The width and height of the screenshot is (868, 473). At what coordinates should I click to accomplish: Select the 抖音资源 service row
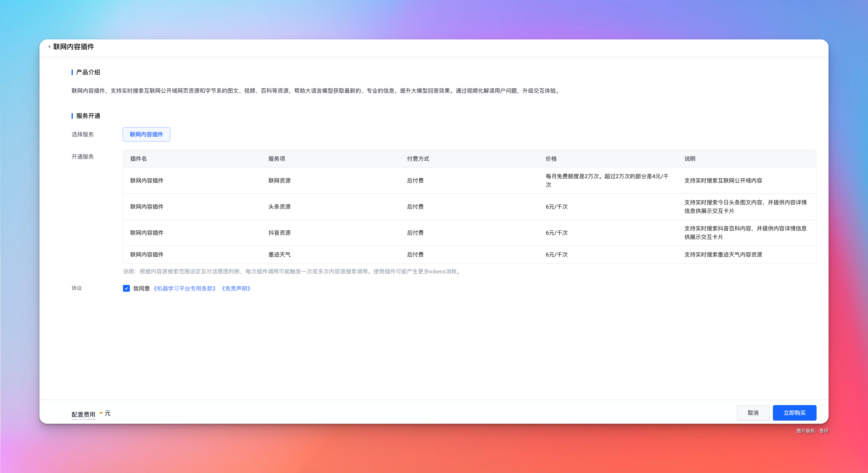tap(279, 233)
